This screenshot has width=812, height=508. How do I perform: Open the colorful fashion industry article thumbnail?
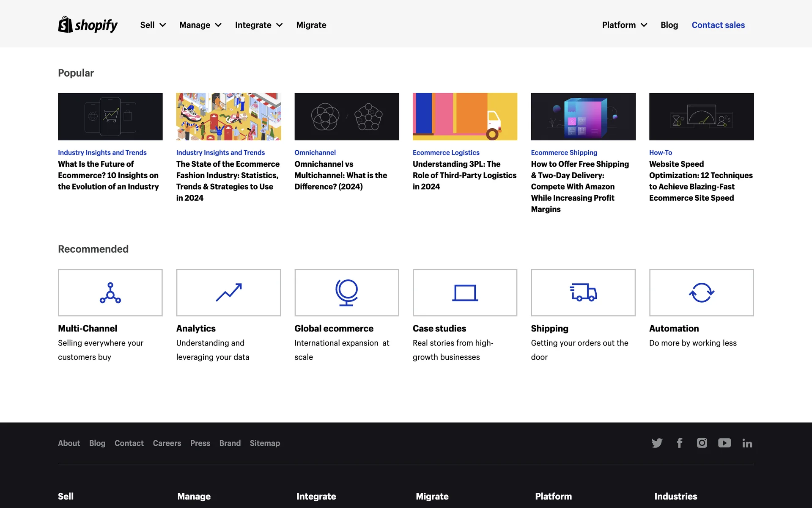[228, 116]
